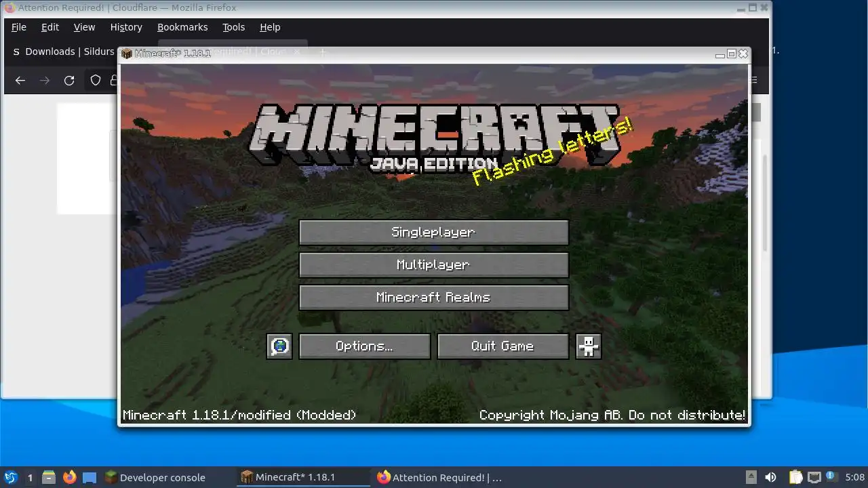Maximize the Minecraft window
Image resolution: width=868 pixels, height=488 pixels.
pos(731,54)
